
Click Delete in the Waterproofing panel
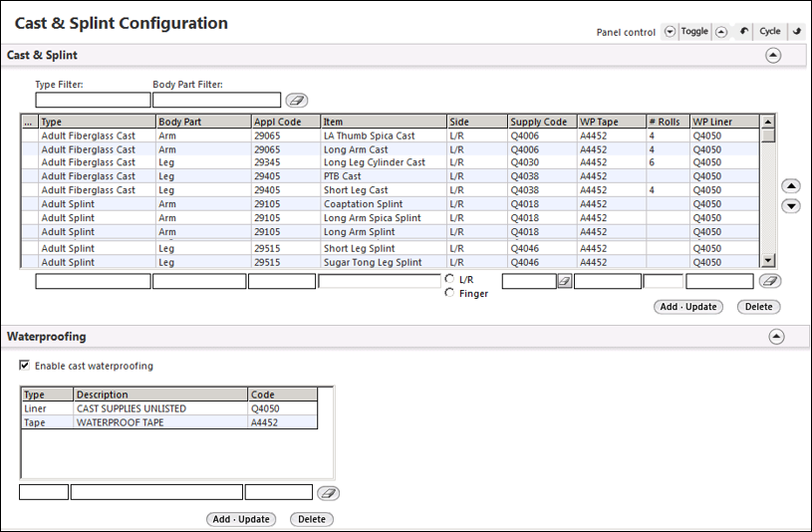coord(312,519)
